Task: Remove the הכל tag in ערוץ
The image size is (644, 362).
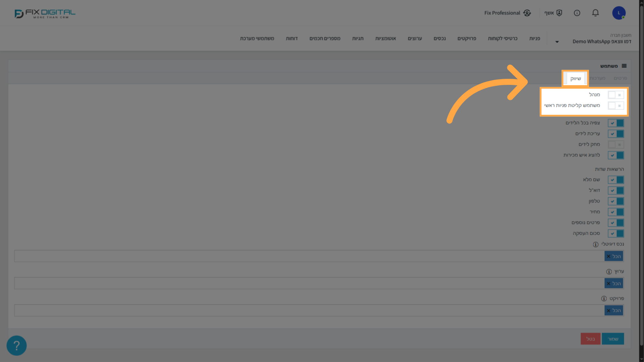Action: point(608,283)
